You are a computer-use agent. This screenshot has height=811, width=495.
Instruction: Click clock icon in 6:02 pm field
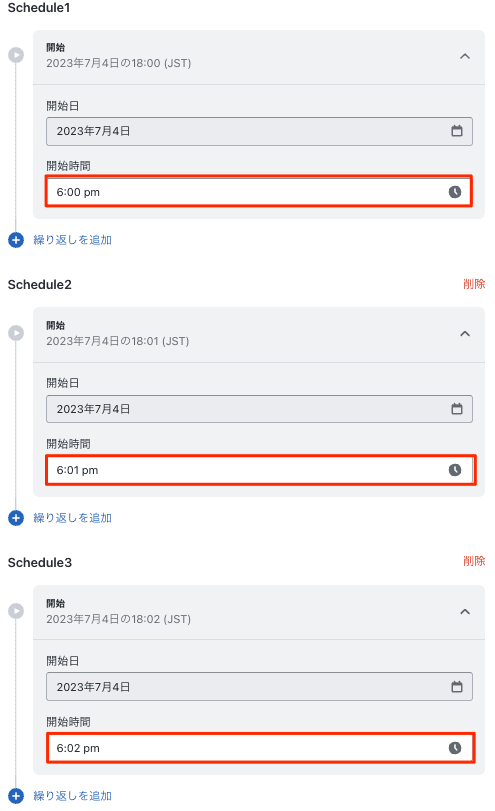pyautogui.click(x=455, y=747)
